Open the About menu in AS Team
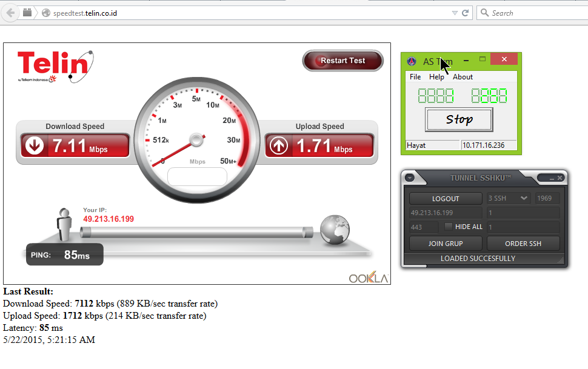The width and height of the screenshot is (588, 369). point(463,77)
